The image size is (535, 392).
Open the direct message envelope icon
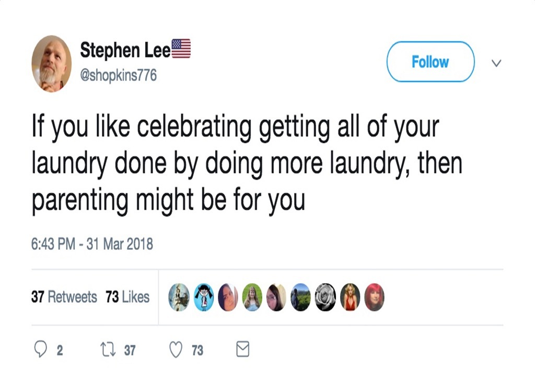point(242,350)
